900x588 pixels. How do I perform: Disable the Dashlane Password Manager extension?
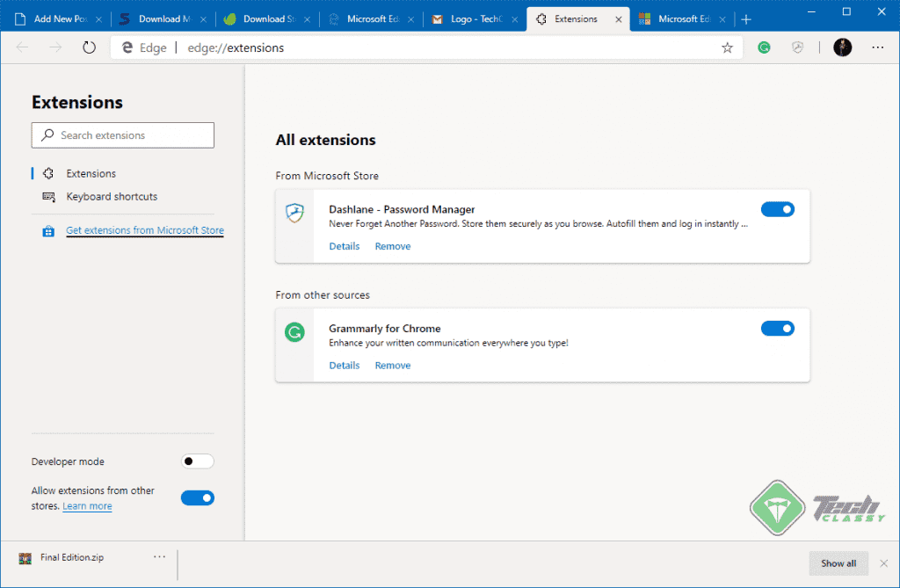pyautogui.click(x=777, y=209)
